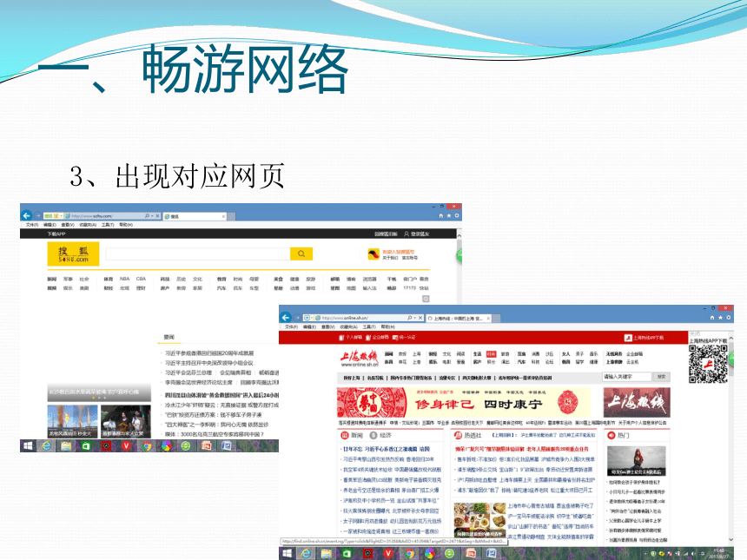Click the NBA link on Sohu navigation
Image resolution: width=747 pixels, height=560 pixels.
click(x=124, y=279)
